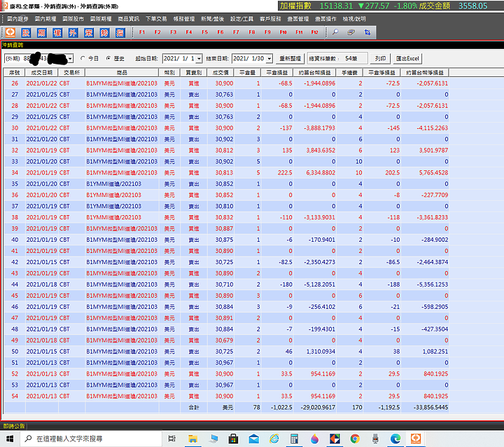Open the 國內證券 menu

17,19
